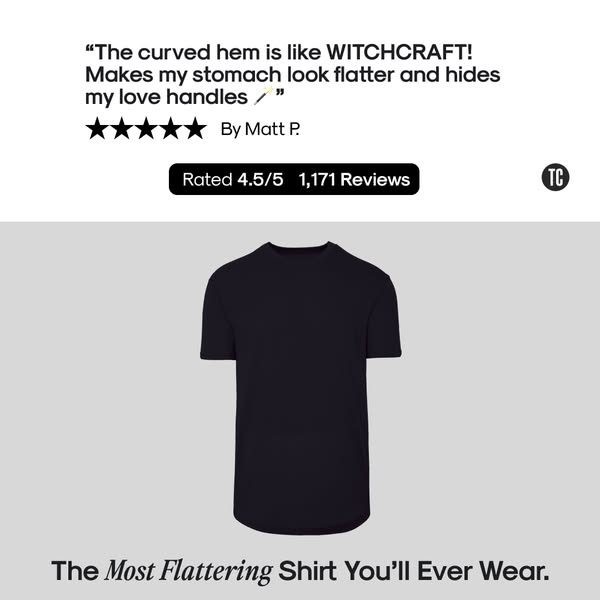600x600 pixels.
Task: Click the 1,171 Reviews text
Action: (x=354, y=179)
